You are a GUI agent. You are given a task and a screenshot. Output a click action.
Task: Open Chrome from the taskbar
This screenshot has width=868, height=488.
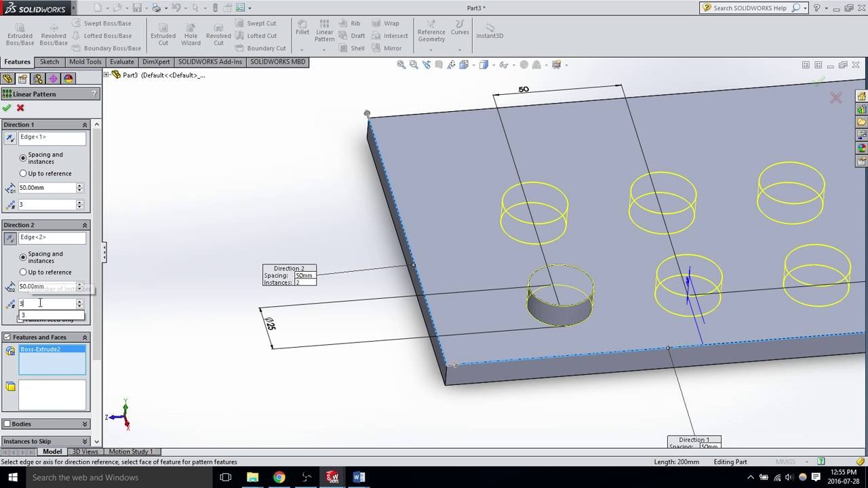coord(279,477)
